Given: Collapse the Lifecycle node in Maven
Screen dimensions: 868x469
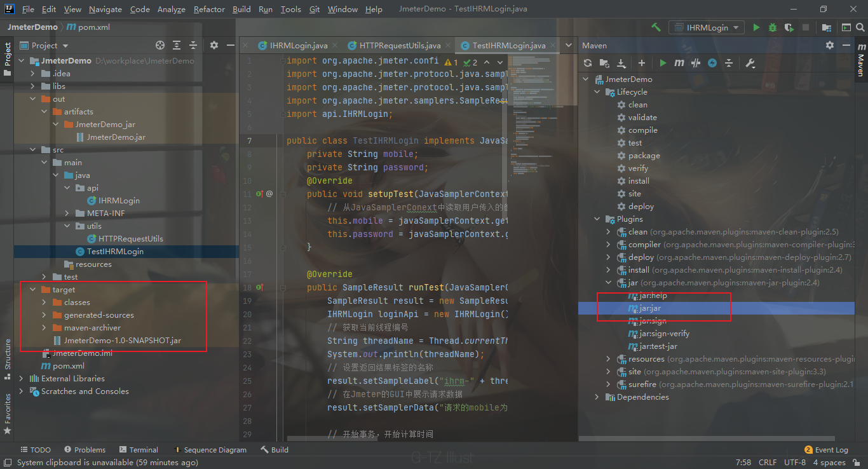Looking at the screenshot, I should (597, 92).
